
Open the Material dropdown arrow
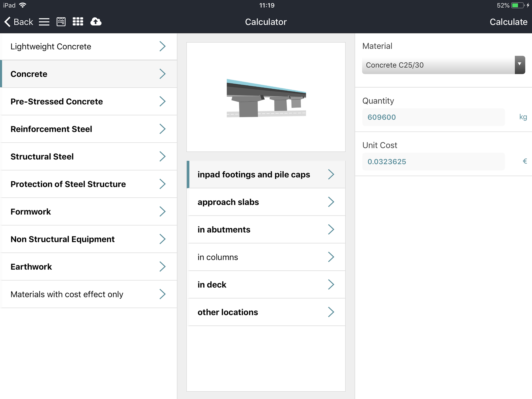(520, 65)
